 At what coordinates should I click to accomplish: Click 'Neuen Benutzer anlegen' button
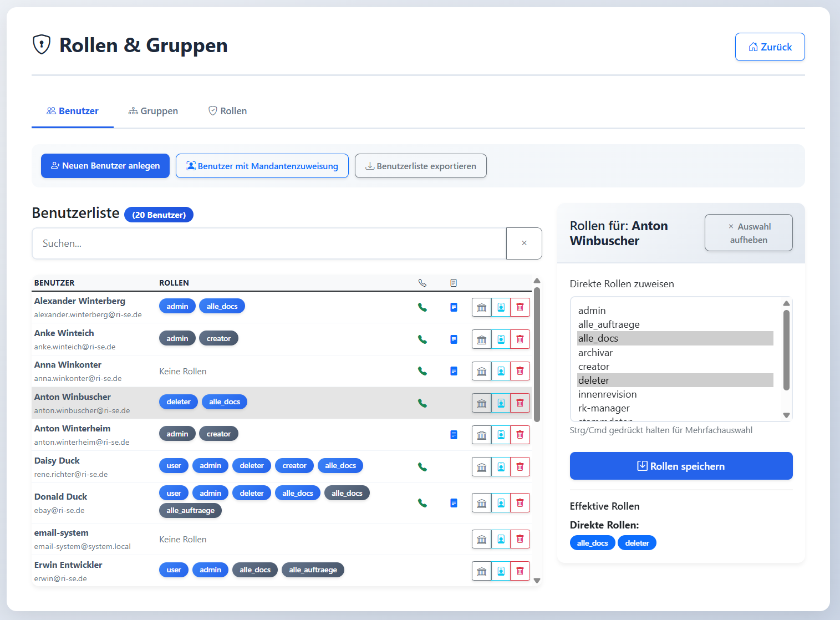pos(105,166)
